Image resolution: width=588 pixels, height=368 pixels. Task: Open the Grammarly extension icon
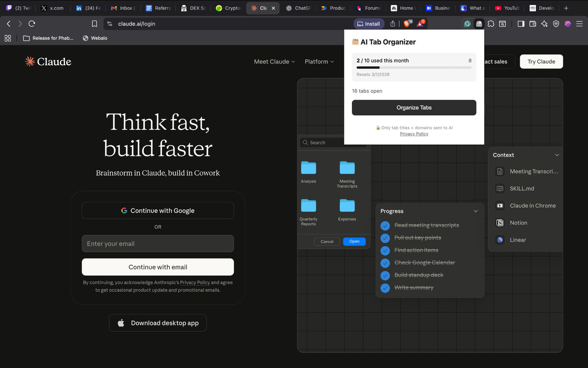pyautogui.click(x=467, y=24)
